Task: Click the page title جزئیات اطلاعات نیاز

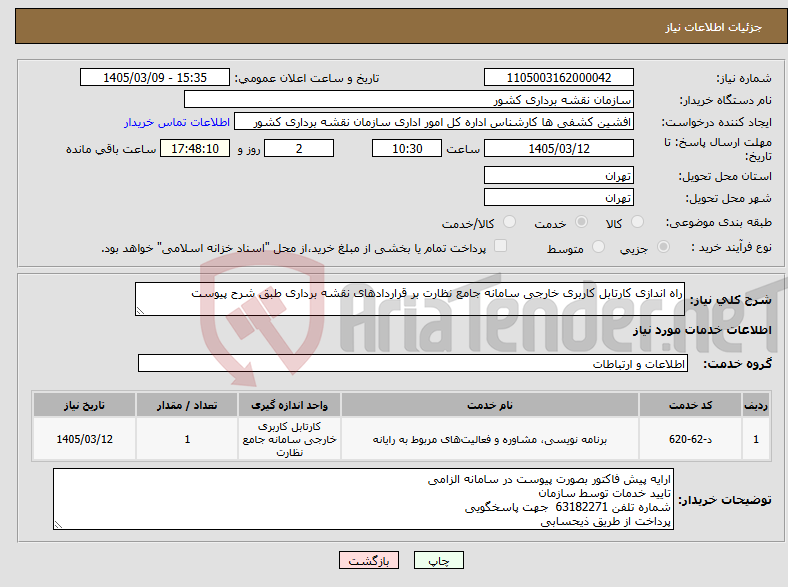Action: (714, 27)
